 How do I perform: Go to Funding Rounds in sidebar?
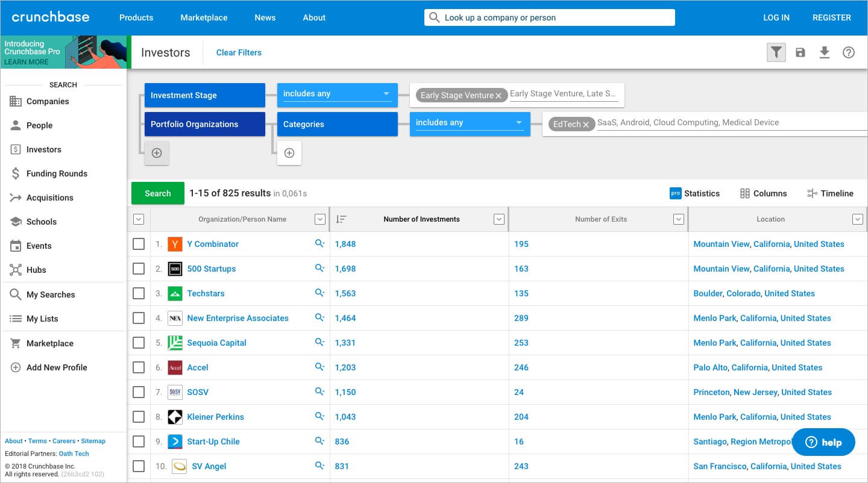pos(57,173)
